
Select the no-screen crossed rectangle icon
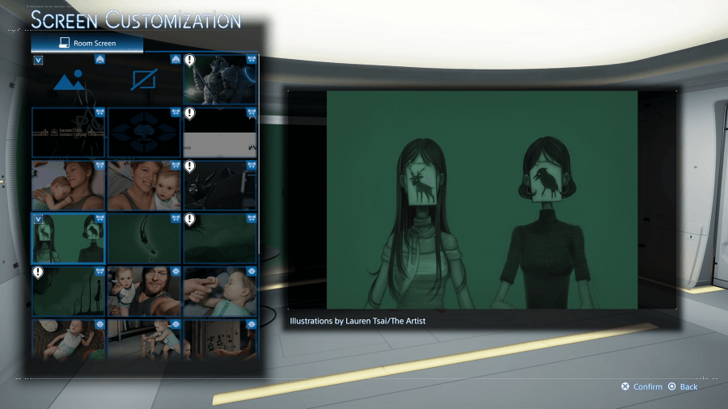[x=145, y=81]
